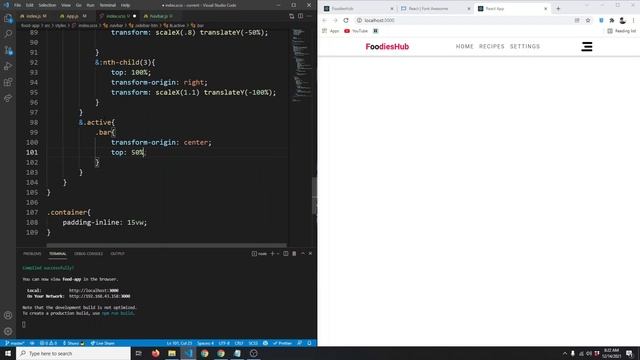
Task: Switch to the DEBUG CONSOLE panel tab
Action: [88, 253]
